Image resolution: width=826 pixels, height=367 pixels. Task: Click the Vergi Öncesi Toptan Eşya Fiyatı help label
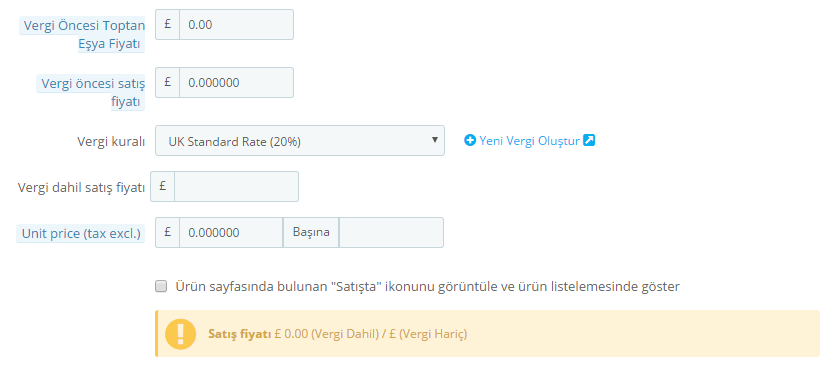click(82, 35)
